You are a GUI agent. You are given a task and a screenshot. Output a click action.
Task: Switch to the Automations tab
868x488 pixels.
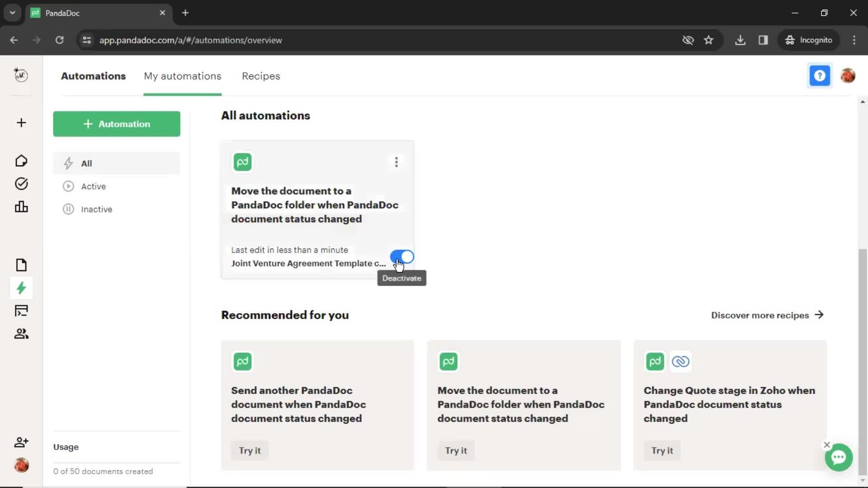pyautogui.click(x=94, y=76)
